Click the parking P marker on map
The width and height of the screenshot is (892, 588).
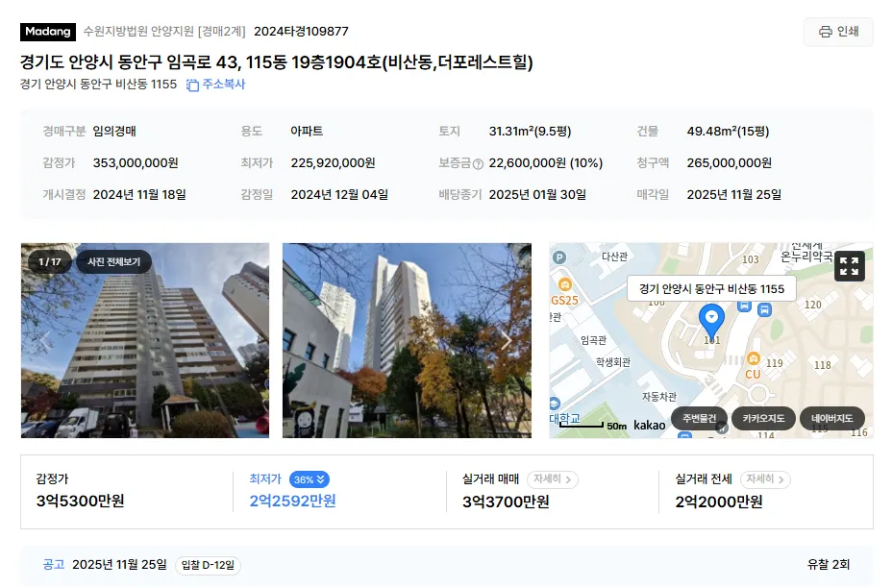click(x=559, y=257)
